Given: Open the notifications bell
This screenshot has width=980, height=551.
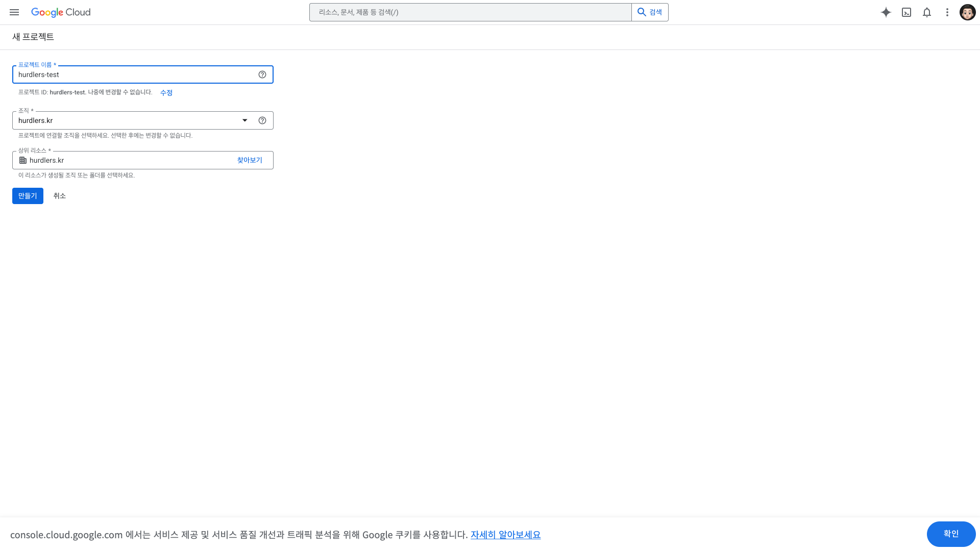Looking at the screenshot, I should click(x=927, y=12).
